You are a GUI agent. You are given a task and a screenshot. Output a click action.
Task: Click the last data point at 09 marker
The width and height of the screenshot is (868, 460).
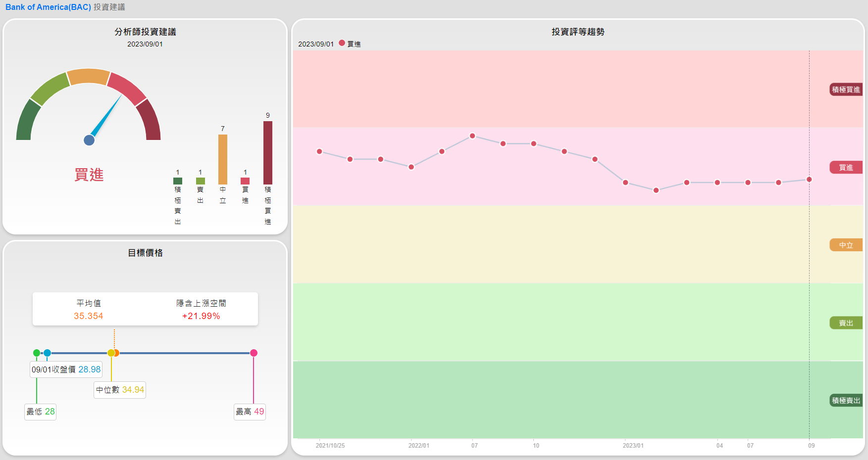(809, 179)
